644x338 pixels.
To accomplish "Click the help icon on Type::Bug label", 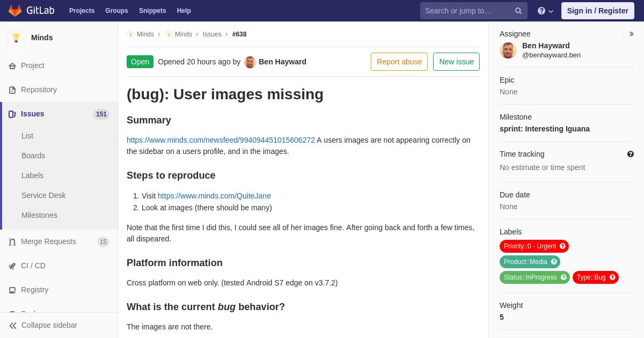I will coord(612,277).
